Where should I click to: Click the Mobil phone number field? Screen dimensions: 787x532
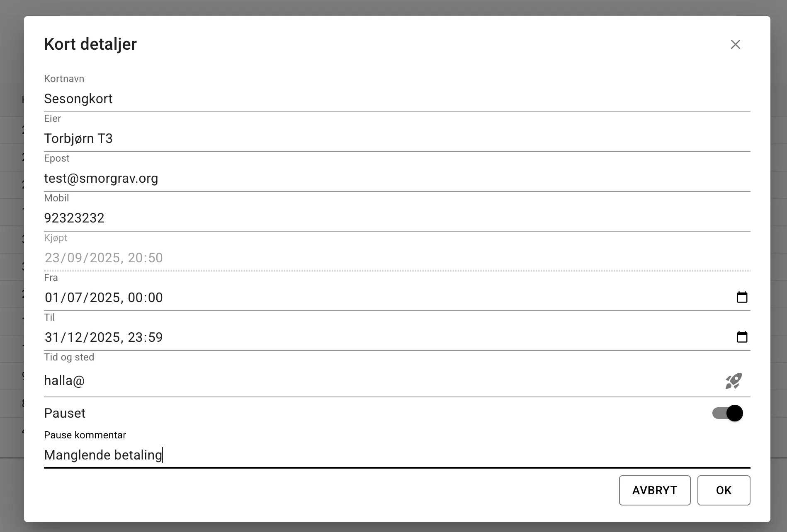[373, 218]
